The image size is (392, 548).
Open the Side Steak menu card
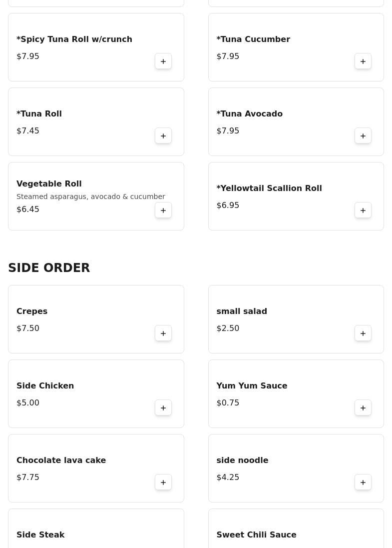click(x=96, y=530)
